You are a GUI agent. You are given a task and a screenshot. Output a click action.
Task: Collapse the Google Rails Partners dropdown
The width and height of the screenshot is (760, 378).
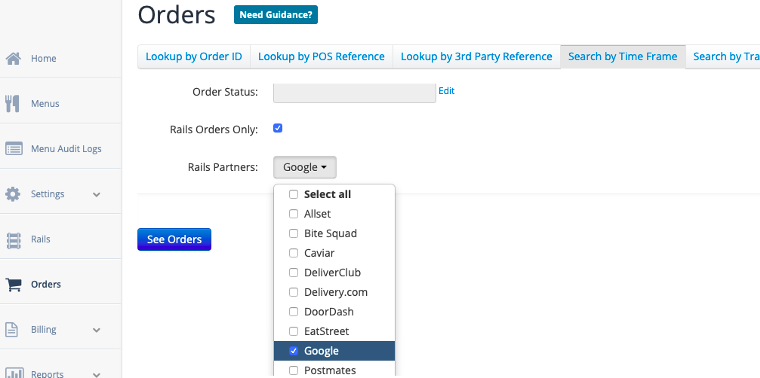click(305, 167)
